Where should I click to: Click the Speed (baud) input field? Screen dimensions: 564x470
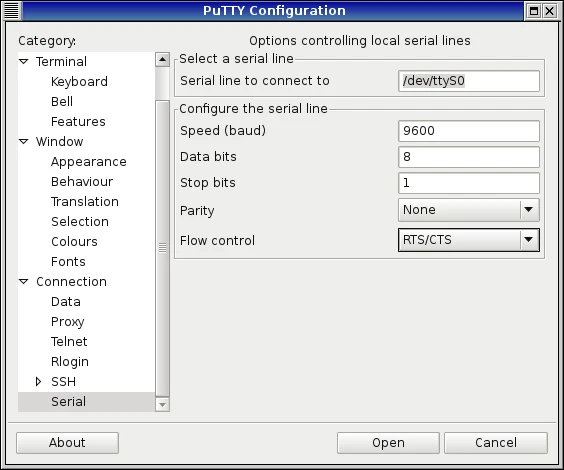pos(469,131)
